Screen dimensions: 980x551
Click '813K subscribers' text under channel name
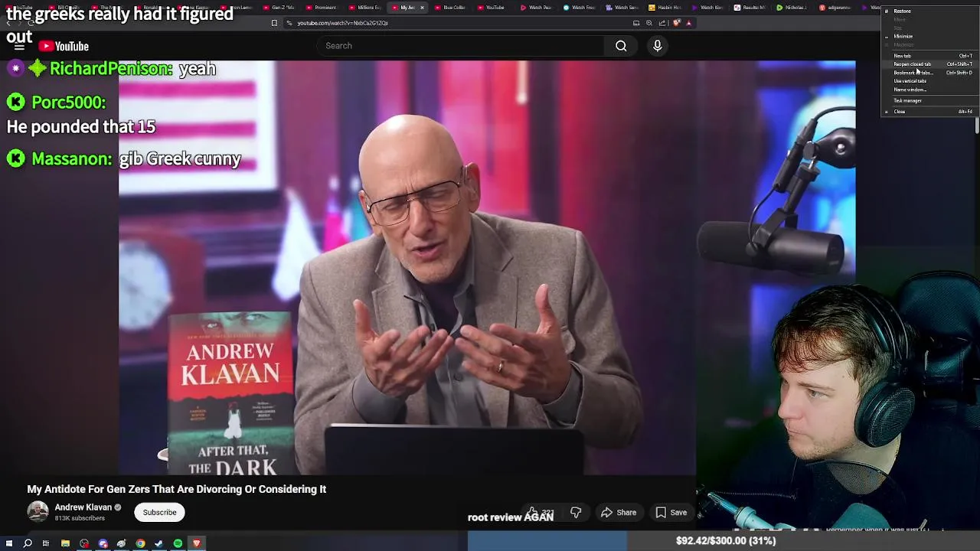pyautogui.click(x=80, y=518)
